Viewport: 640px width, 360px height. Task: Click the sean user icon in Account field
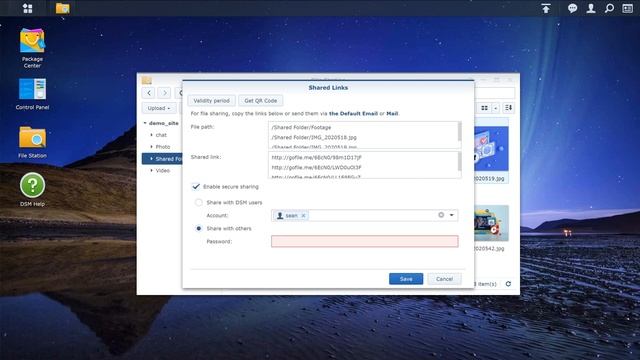point(280,216)
